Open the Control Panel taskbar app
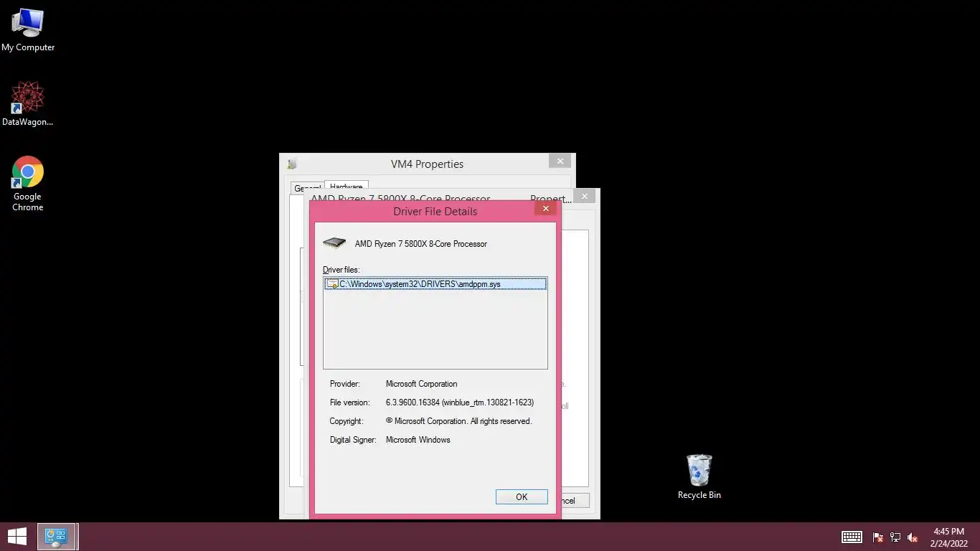 (x=56, y=537)
